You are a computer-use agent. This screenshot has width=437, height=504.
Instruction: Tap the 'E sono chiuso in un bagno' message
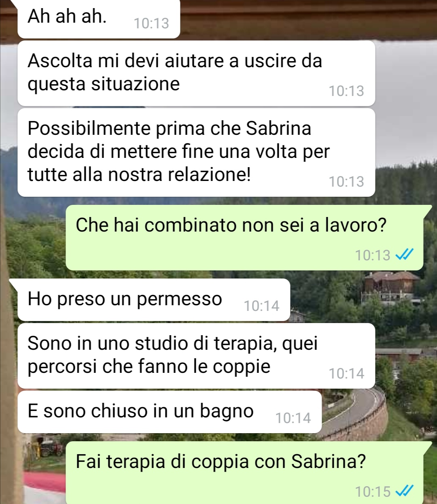pyautogui.click(x=170, y=412)
